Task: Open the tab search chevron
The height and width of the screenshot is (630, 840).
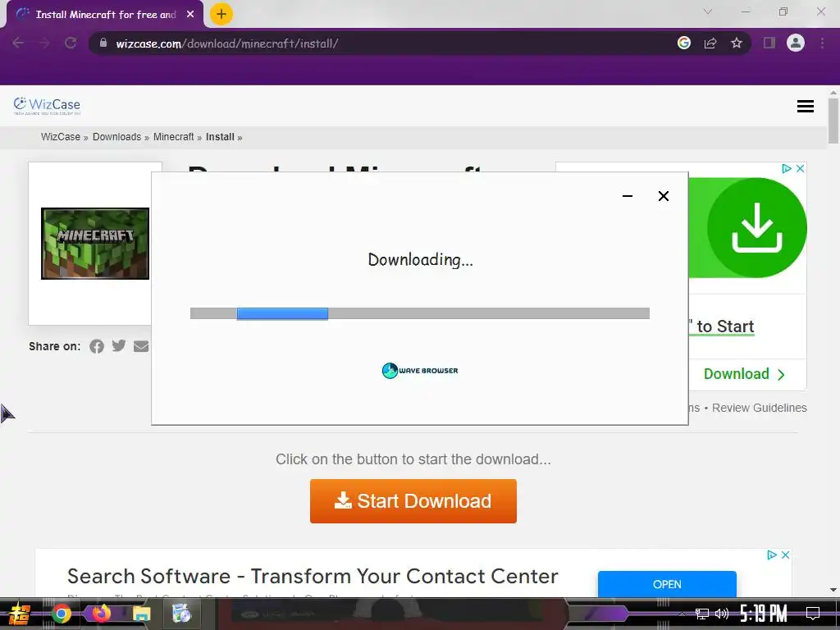Action: [708, 11]
